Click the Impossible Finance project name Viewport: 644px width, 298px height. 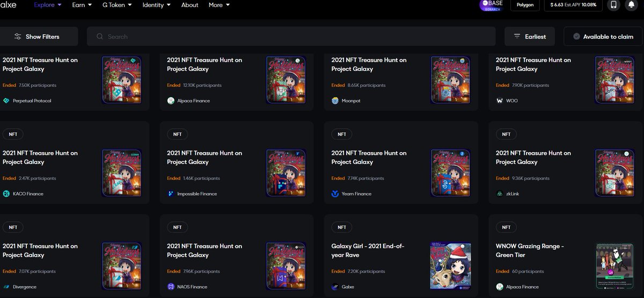coord(197,194)
